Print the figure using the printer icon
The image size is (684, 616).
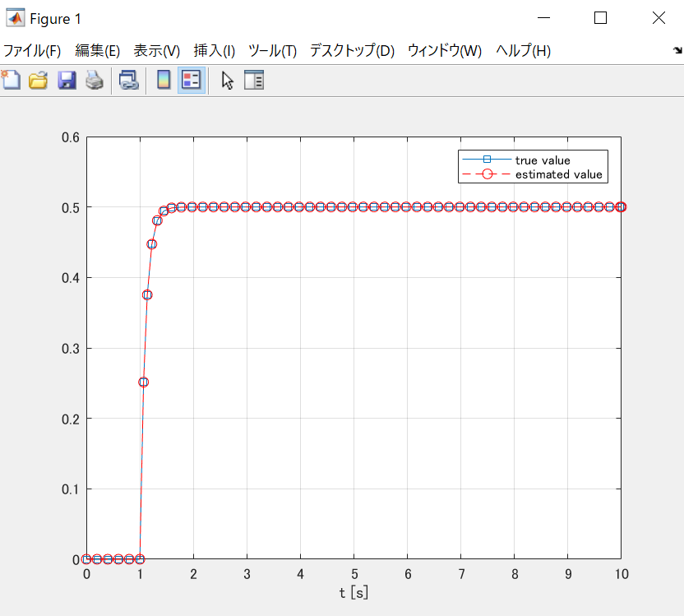coord(93,80)
